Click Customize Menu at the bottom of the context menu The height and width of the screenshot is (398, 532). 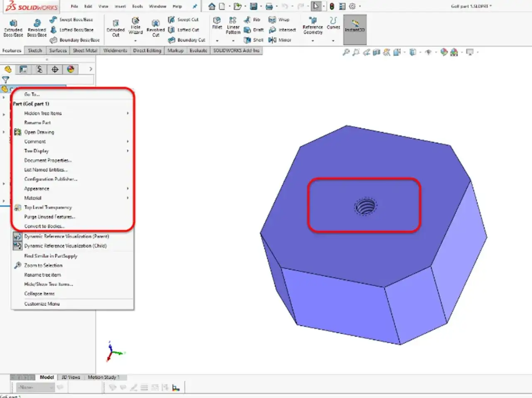point(42,304)
